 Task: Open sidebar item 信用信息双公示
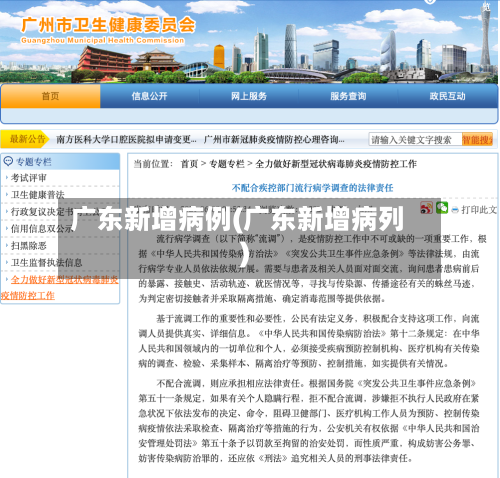42,229
